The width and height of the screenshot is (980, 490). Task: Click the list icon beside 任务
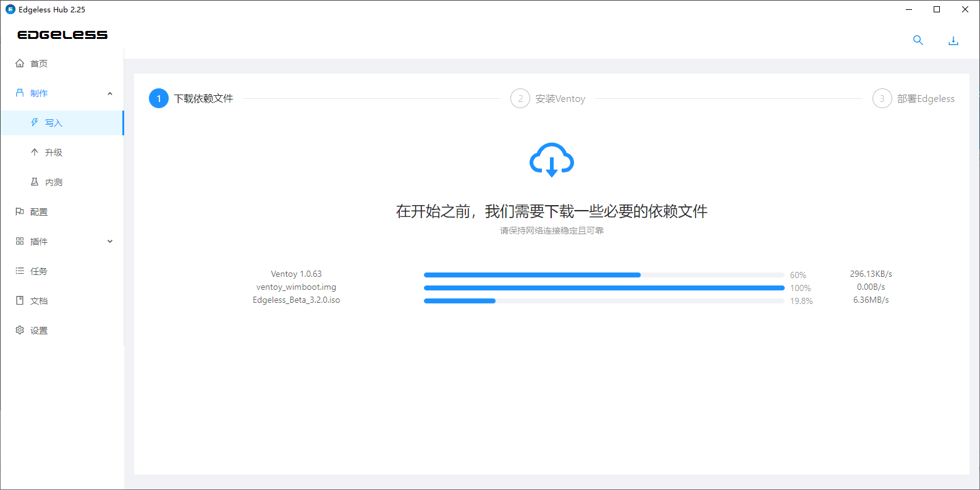pos(20,271)
